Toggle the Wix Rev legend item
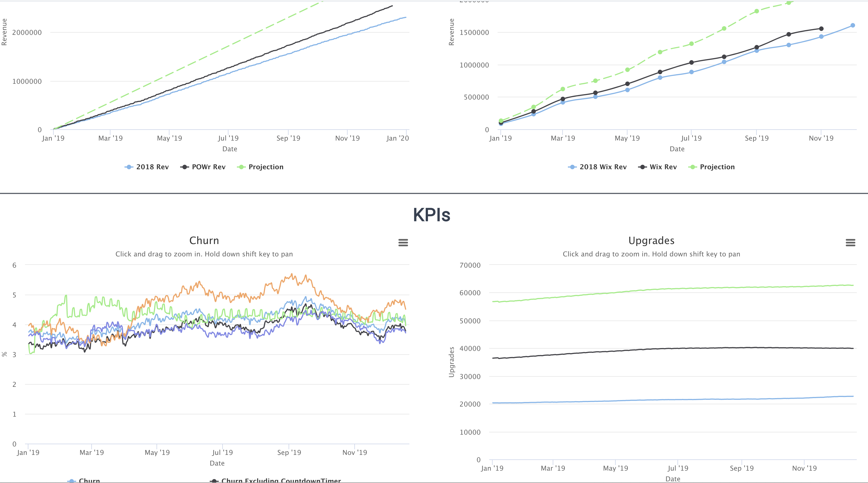This screenshot has width=868, height=483. 663,167
